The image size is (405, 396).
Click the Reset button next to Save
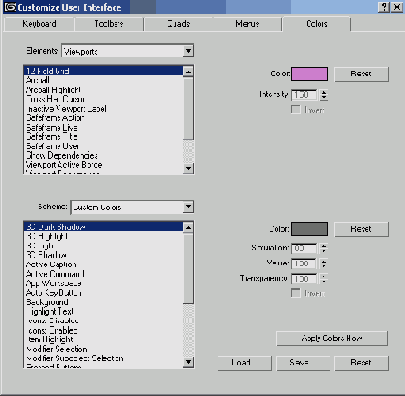(x=361, y=363)
